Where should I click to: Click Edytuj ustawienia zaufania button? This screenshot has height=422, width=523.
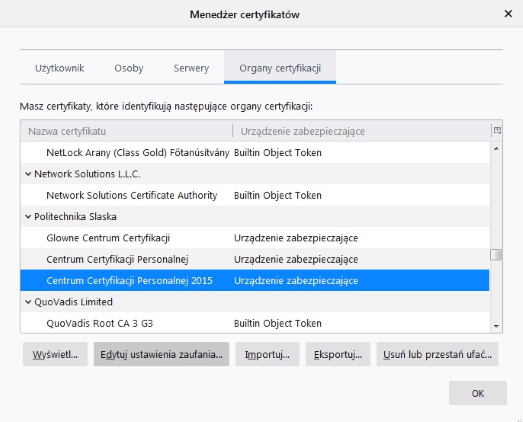coord(161,354)
